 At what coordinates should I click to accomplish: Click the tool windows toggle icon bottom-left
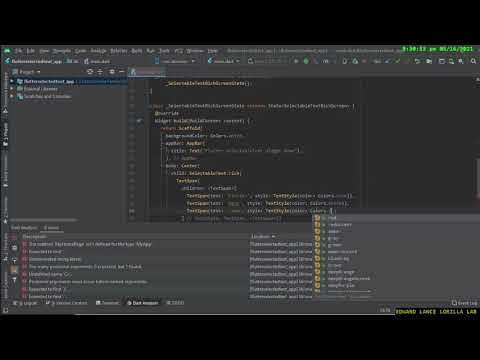(5, 310)
